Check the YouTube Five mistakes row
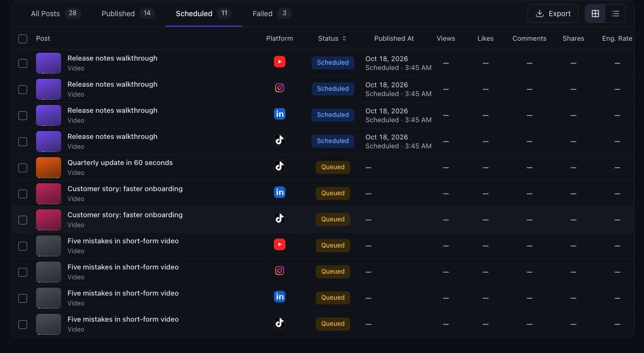 (22, 246)
